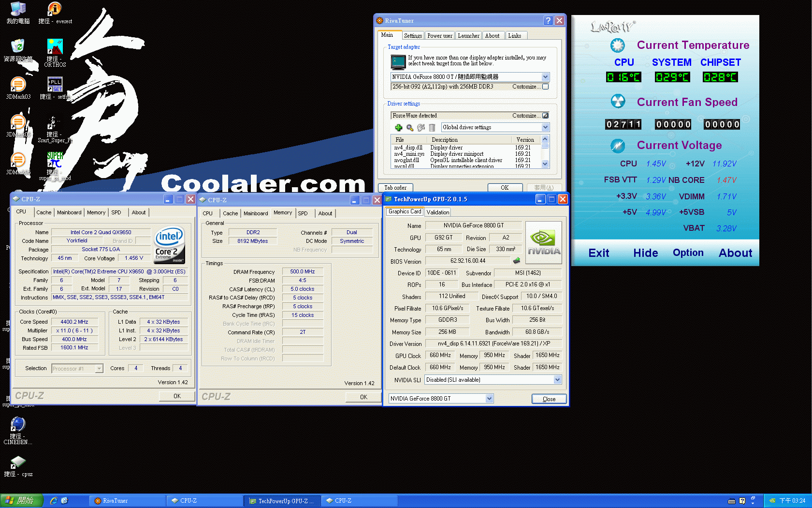Screen dimensions: 812x508
Task: Toggle the hardware Customize checkbox in RivaTuner
Action: (x=546, y=87)
